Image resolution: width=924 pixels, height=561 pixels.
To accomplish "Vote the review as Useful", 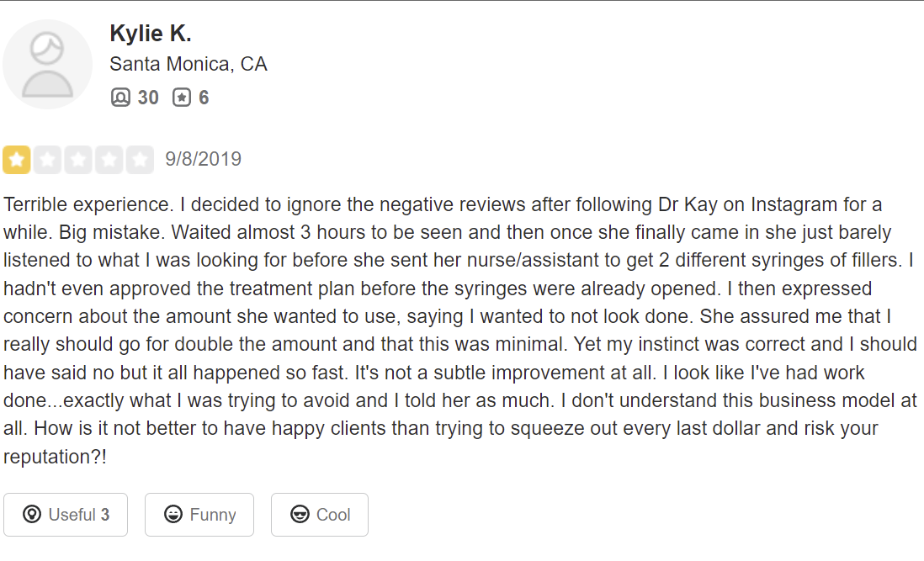I will [66, 515].
